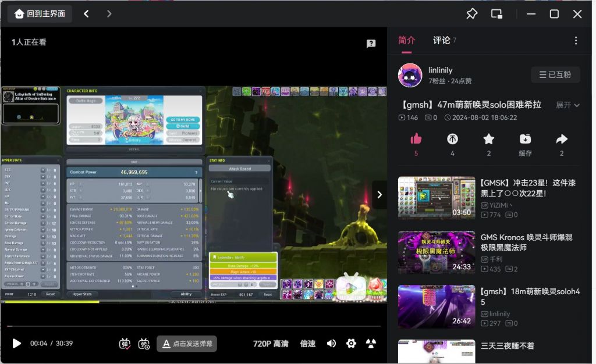596x364 pixels.
Task: Like the video with thumbs-up icon
Action: (x=416, y=139)
